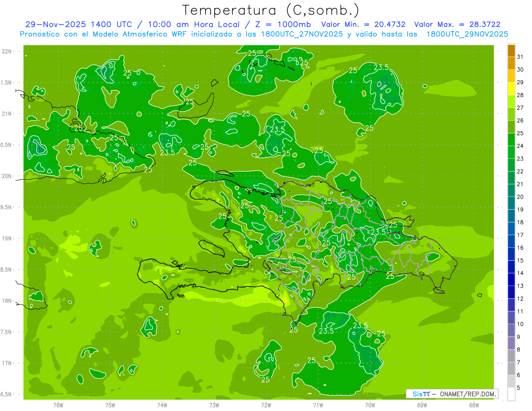Click initialization time "1800UTC_27NOV2025"
532x411 pixels.
pos(302,34)
